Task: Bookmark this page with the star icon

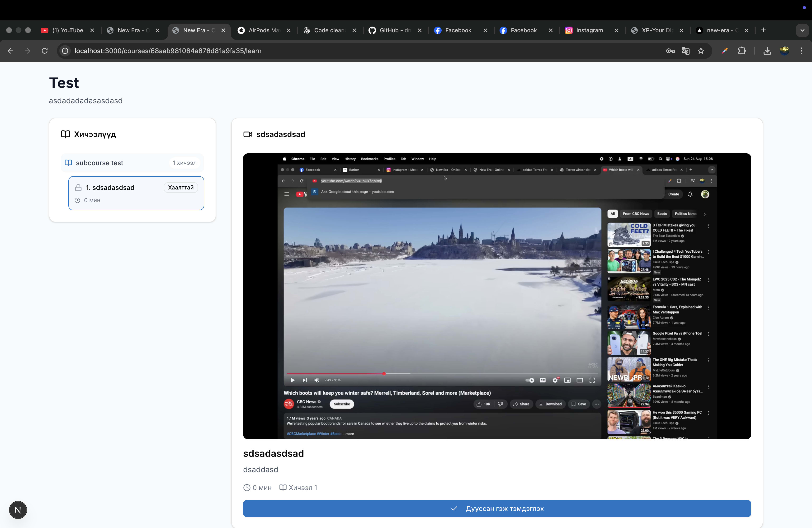Action: point(701,51)
